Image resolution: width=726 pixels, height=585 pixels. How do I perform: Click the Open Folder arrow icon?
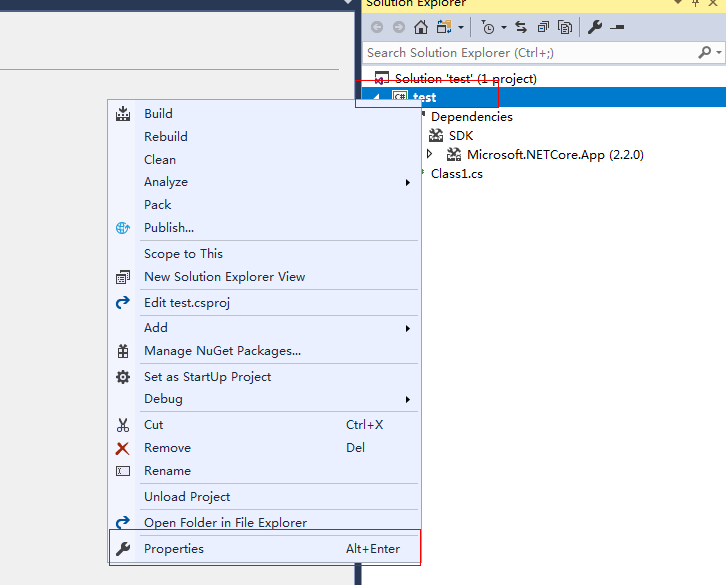[x=123, y=523]
